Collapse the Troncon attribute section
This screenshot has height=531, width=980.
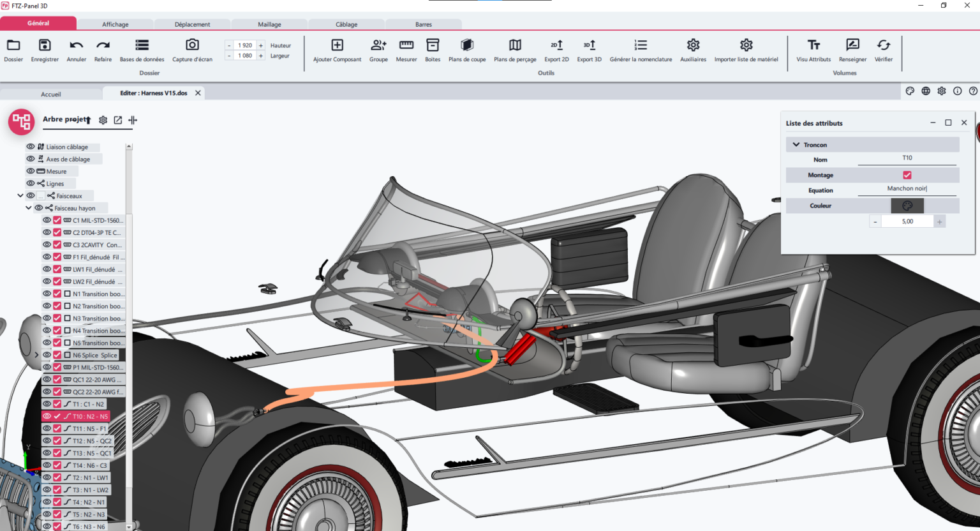click(796, 144)
